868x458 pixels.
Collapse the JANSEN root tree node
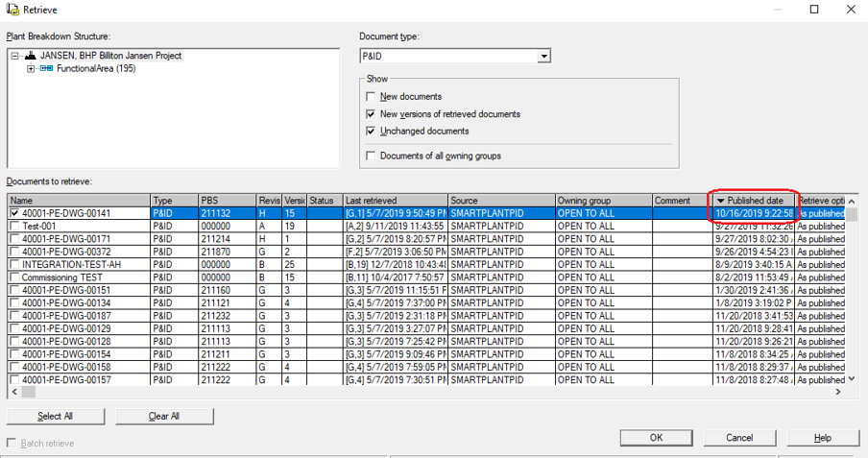pos(15,56)
